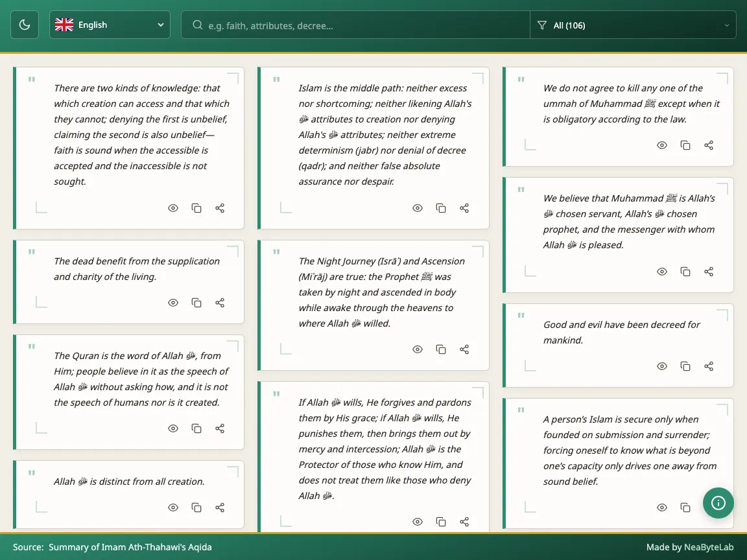View the 'Good and evil decreed' card
The height and width of the screenshot is (560, 747).
661,366
